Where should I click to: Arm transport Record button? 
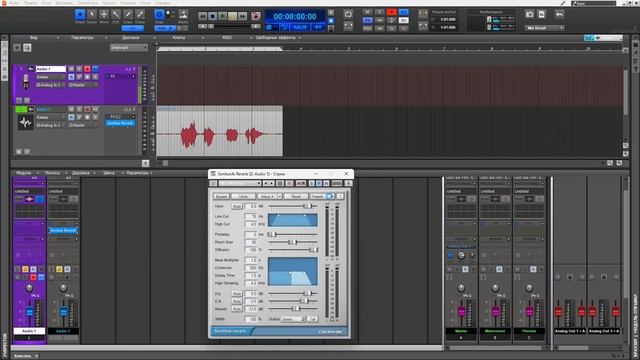tap(256, 16)
